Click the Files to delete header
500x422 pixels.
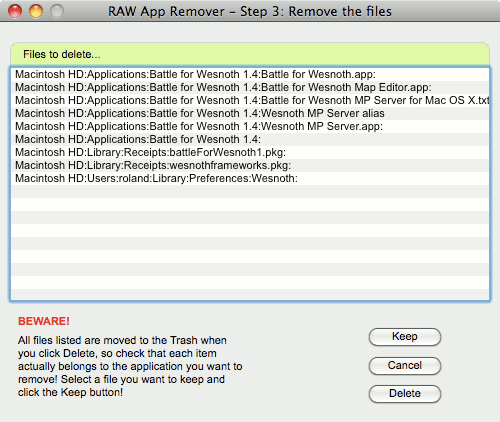click(x=250, y=54)
